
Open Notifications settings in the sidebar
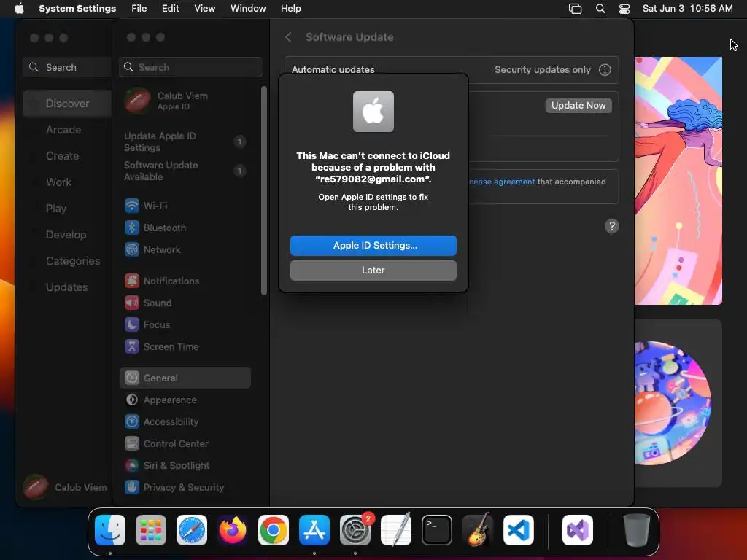pos(185,281)
